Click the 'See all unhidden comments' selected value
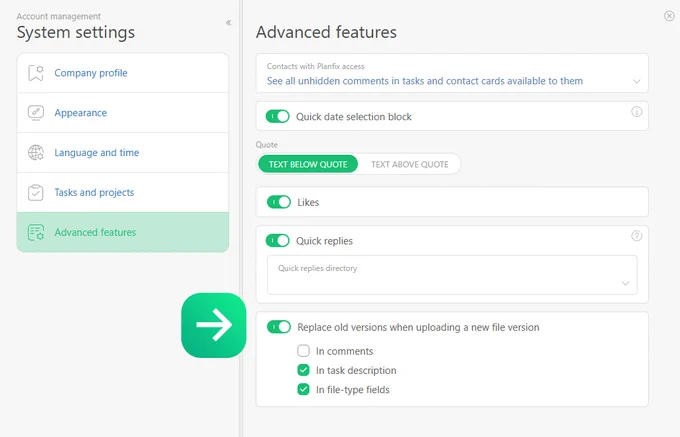This screenshot has height=437, width=680. click(425, 81)
